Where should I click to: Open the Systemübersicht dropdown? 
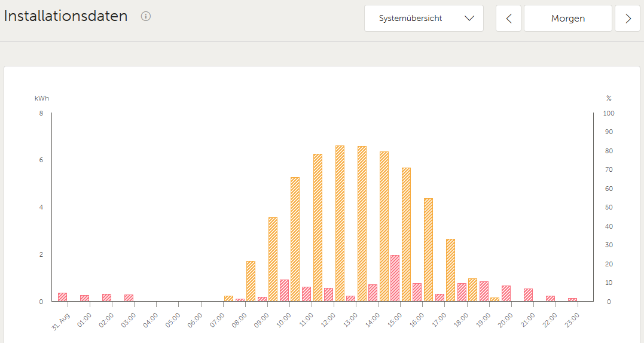[x=423, y=19]
